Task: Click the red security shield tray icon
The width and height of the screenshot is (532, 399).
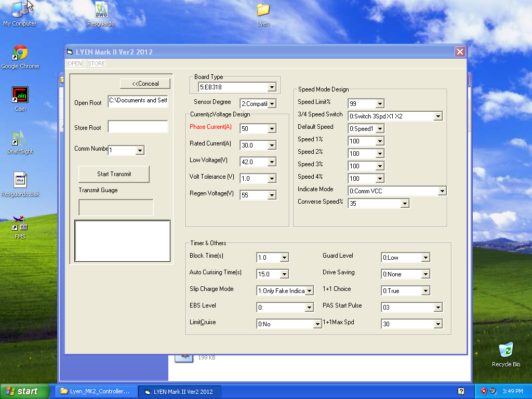Action: 484,391
